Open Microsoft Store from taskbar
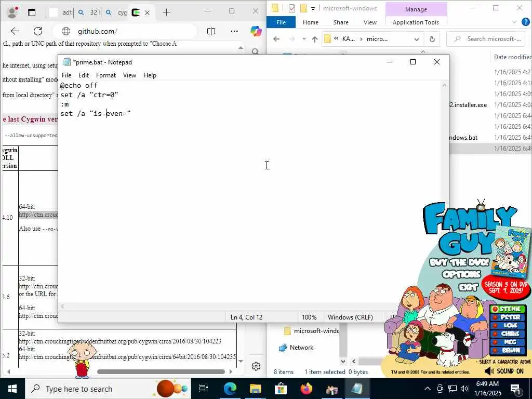 [281, 389]
